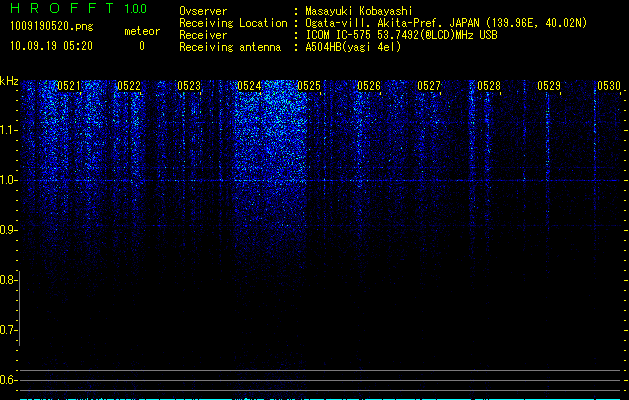Click the 0530 time marker

point(609,86)
